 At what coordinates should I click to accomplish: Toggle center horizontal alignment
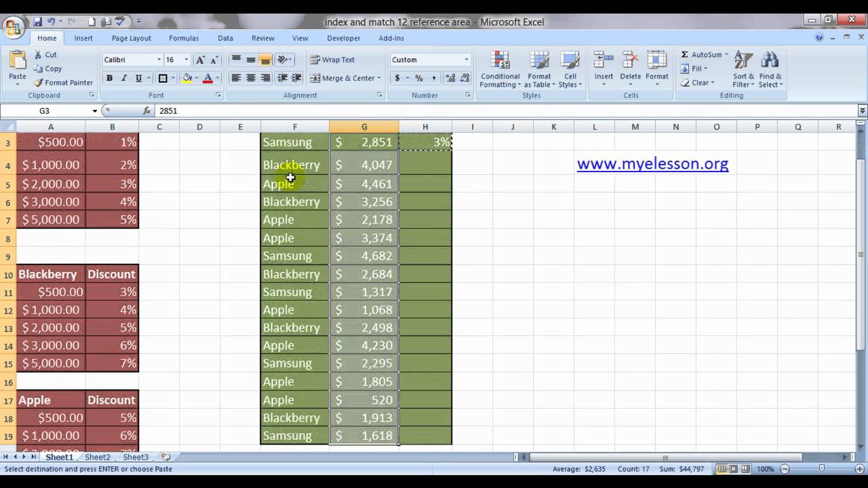click(x=251, y=78)
